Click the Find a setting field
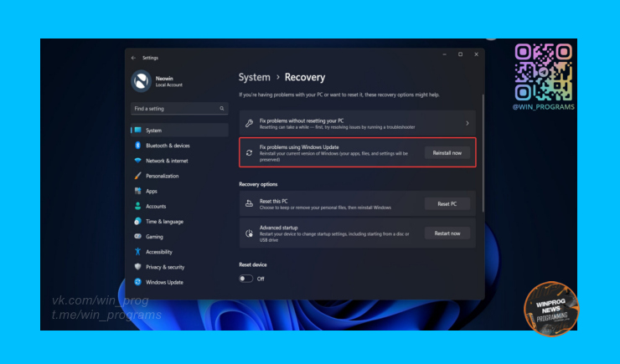 pos(179,108)
